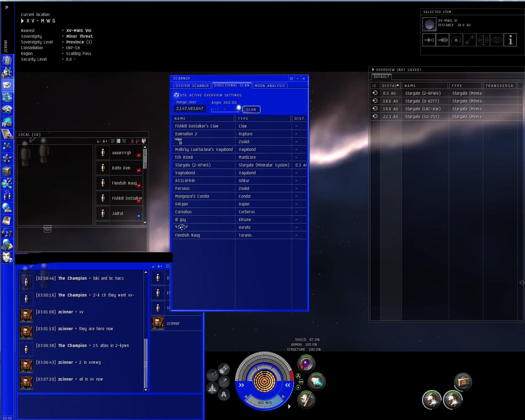Click Keep at Range icon in Selected Item

(470, 40)
